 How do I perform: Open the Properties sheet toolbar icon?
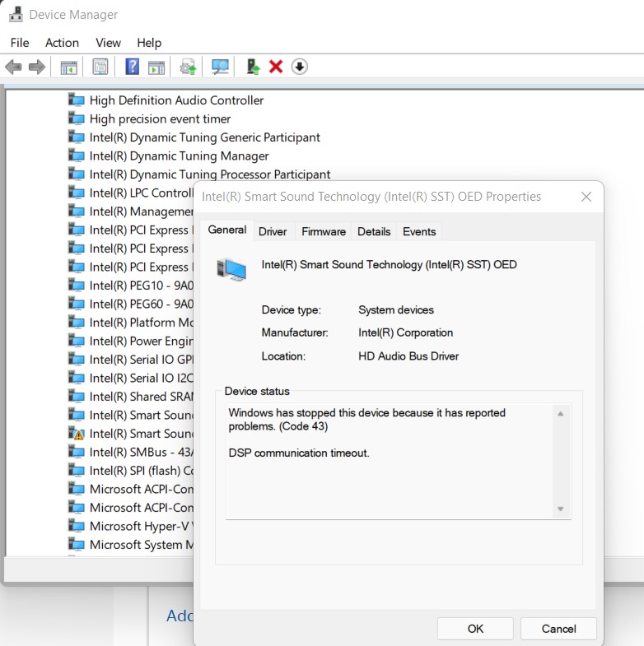click(100, 67)
